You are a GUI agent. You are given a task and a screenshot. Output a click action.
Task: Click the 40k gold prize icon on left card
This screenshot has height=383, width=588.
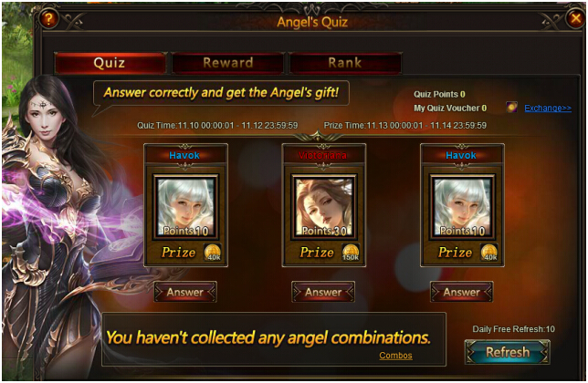point(213,252)
